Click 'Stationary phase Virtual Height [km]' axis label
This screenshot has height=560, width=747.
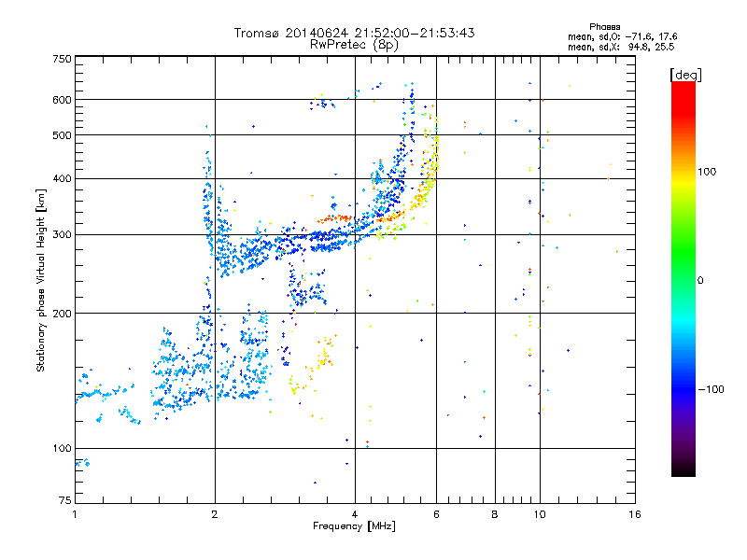pos(41,281)
